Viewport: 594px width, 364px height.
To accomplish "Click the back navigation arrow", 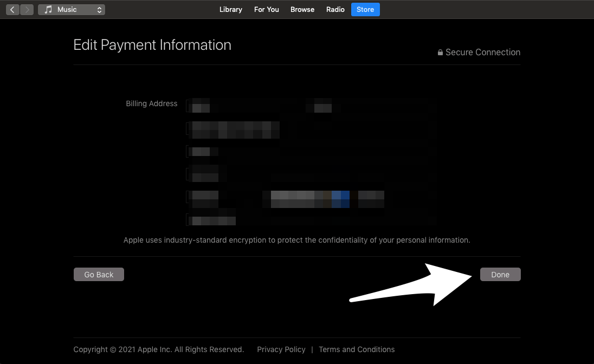I will click(x=12, y=9).
